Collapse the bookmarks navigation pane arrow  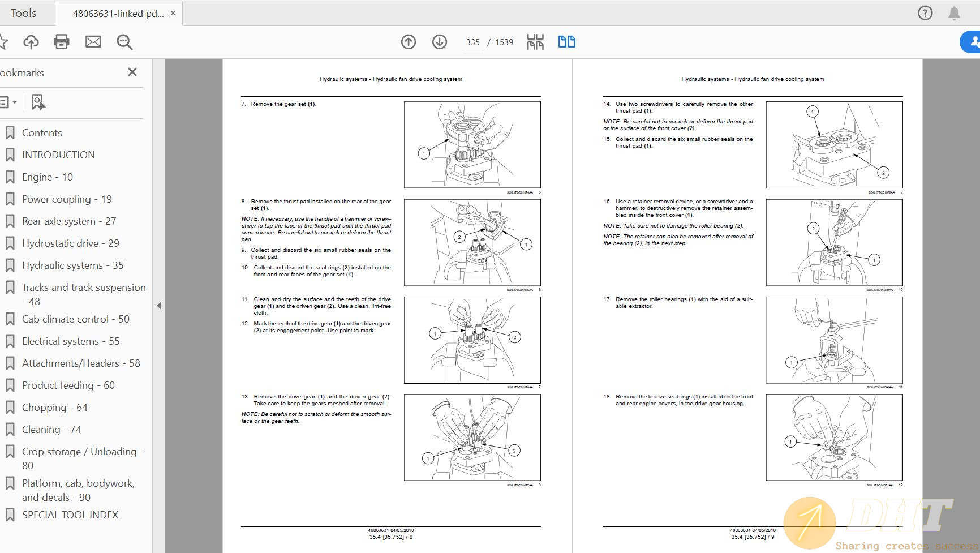point(159,306)
